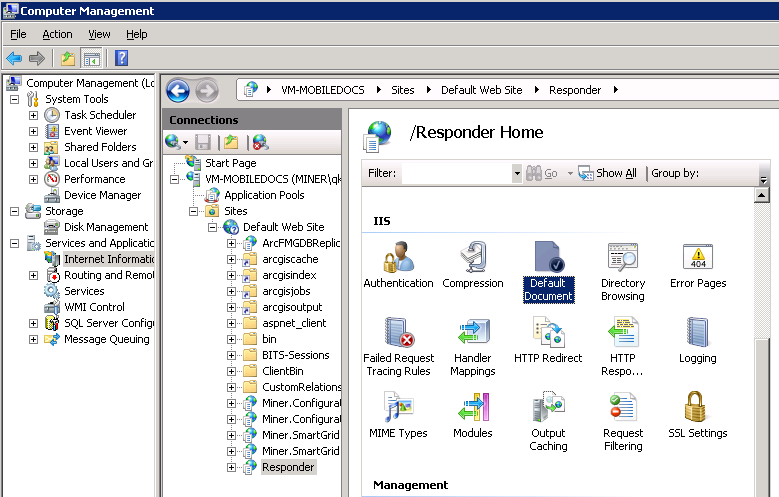
Task: Open the SSL Settings icon
Action: (697, 409)
